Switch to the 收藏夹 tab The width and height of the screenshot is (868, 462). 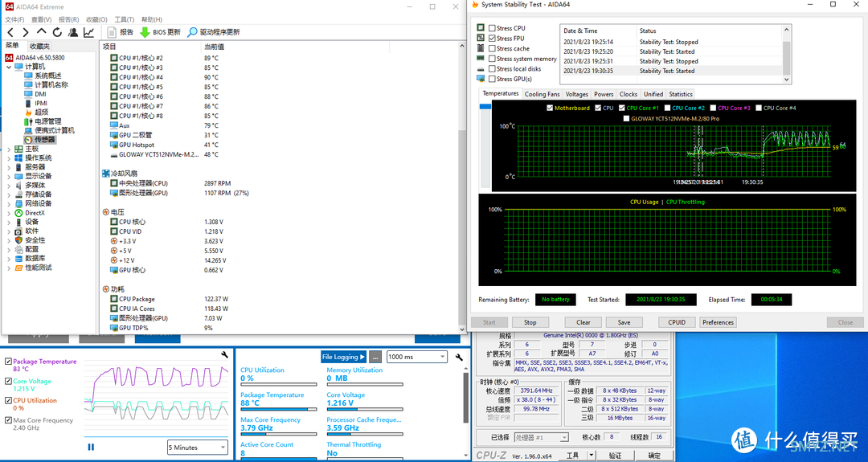click(x=39, y=47)
